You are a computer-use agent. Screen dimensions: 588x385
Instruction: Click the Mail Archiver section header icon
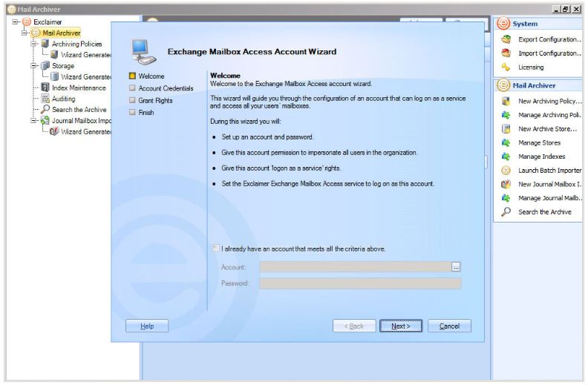click(503, 85)
